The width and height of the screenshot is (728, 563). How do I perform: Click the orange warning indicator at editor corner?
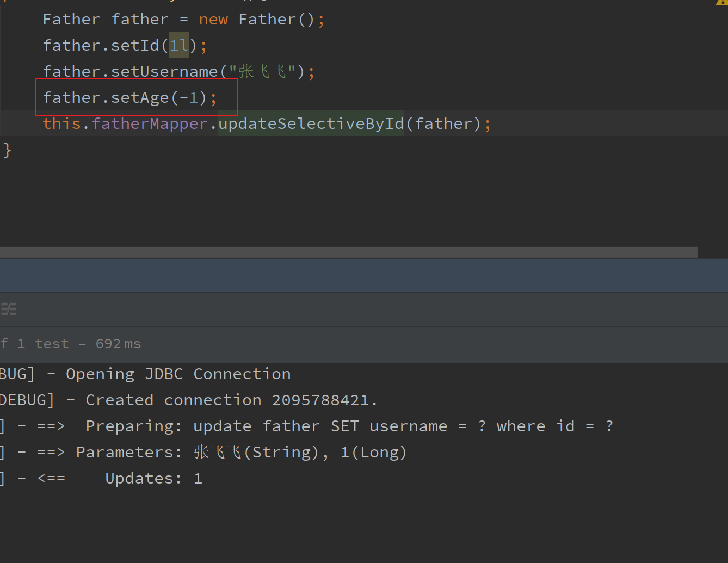pyautogui.click(x=722, y=2)
